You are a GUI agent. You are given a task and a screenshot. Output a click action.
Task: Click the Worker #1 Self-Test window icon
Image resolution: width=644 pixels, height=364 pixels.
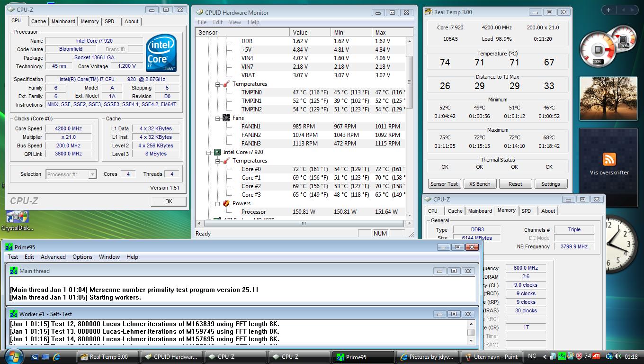pos(14,314)
